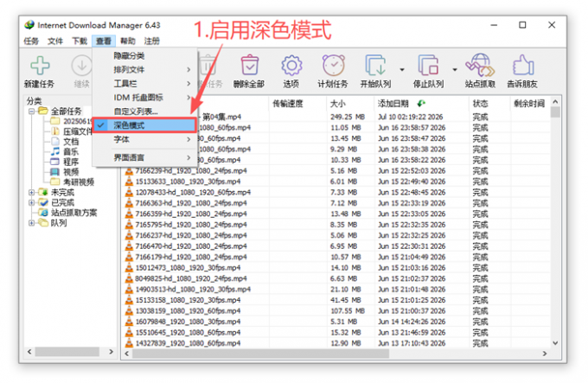Click the IDM application logo in title bar
The image size is (588, 383).
29,25
